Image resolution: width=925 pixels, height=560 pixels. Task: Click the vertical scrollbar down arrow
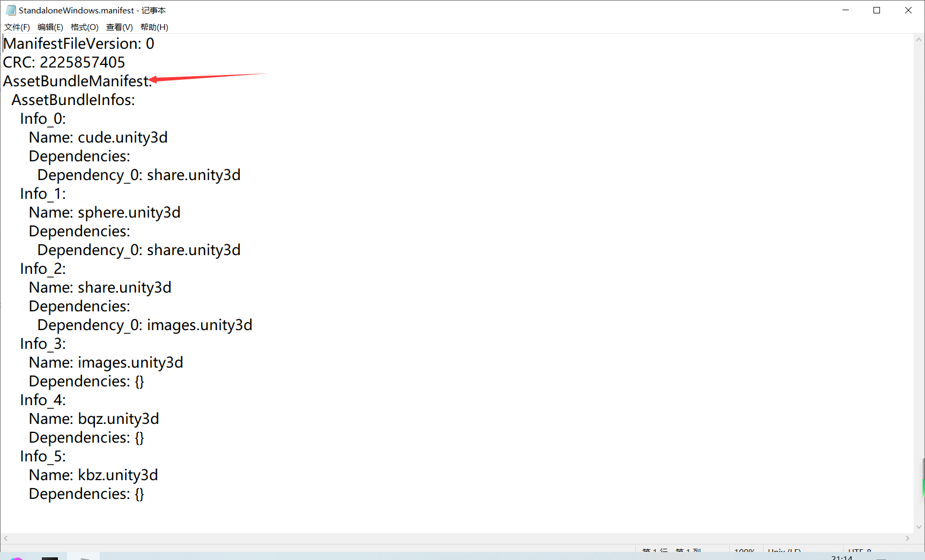pyautogui.click(x=918, y=526)
